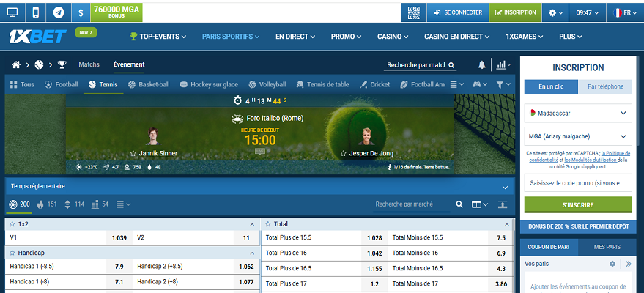Click the notification bell icon
This screenshot has height=293, width=644.
click(482, 65)
